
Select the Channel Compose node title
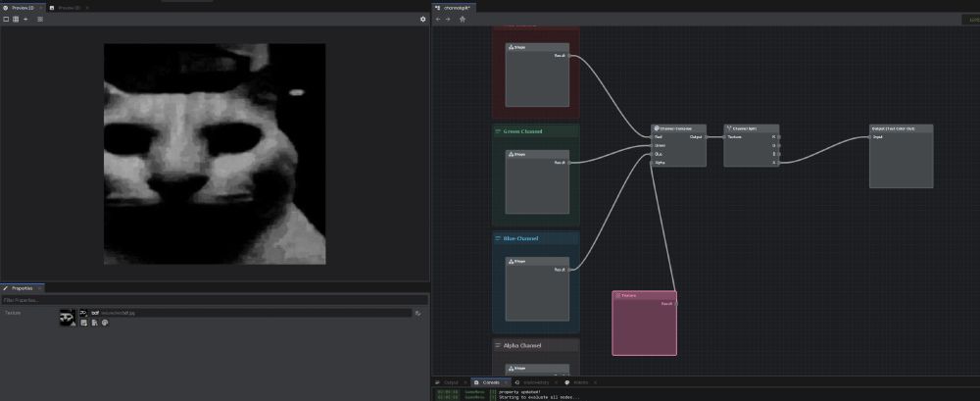[x=676, y=127]
